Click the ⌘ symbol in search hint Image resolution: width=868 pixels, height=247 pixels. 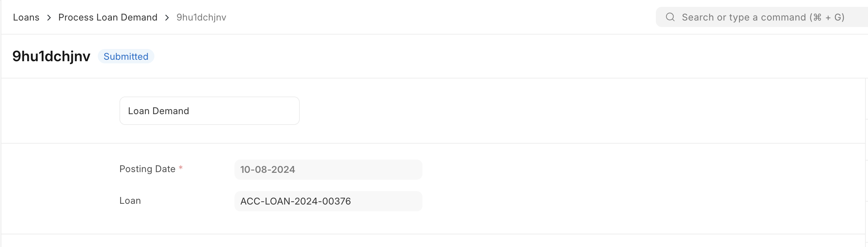click(817, 17)
